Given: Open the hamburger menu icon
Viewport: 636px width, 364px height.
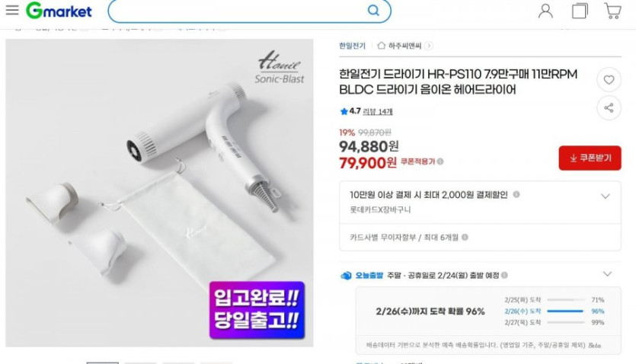Looking at the screenshot, I should point(12,10).
